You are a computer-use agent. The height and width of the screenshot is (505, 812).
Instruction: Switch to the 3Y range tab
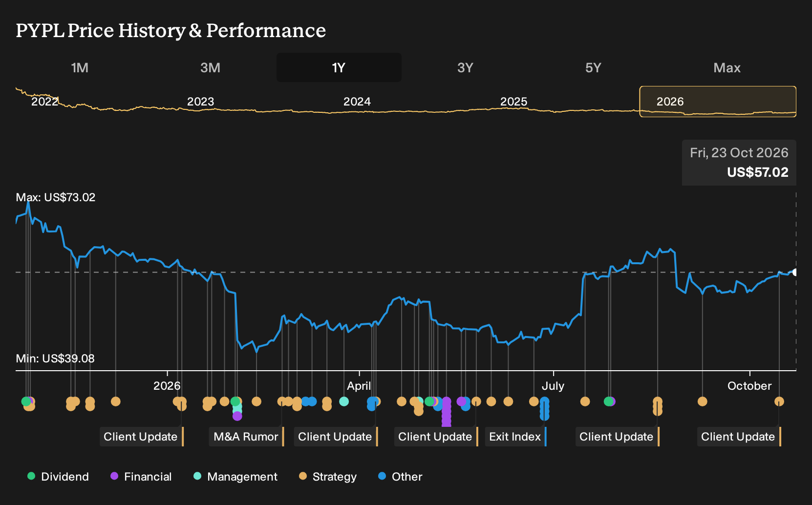(x=465, y=67)
